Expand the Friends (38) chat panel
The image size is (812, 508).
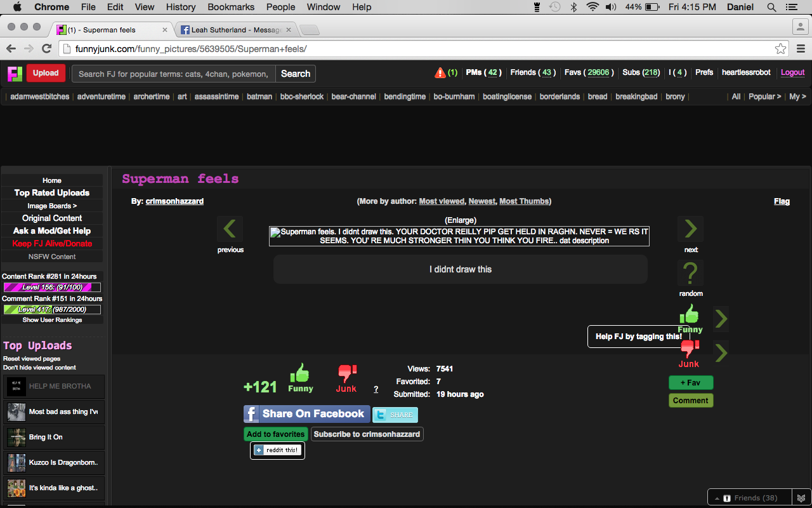click(750, 498)
